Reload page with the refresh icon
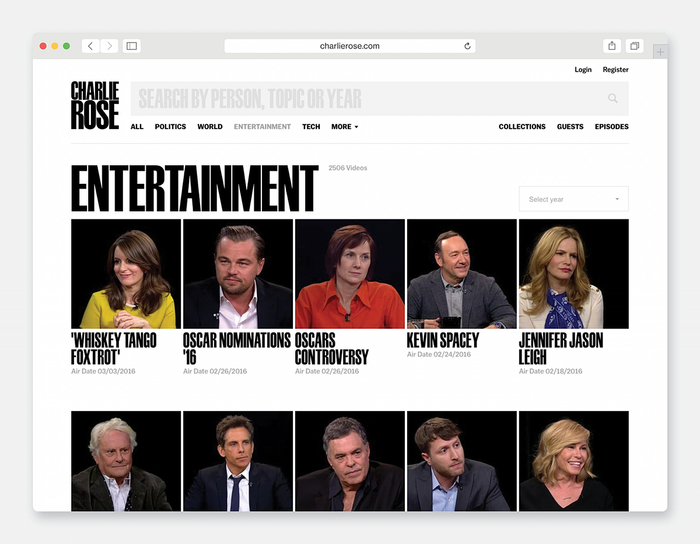The width and height of the screenshot is (700, 544). [467, 46]
